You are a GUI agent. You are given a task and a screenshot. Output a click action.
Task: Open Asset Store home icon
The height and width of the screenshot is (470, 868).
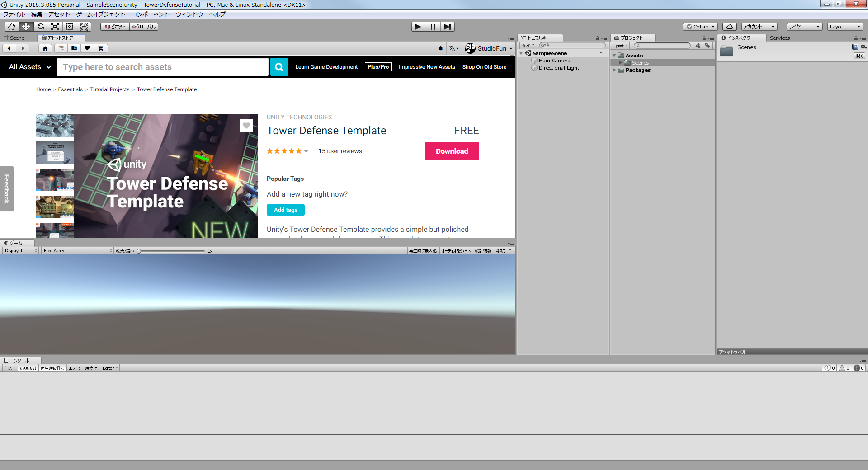[x=45, y=48]
